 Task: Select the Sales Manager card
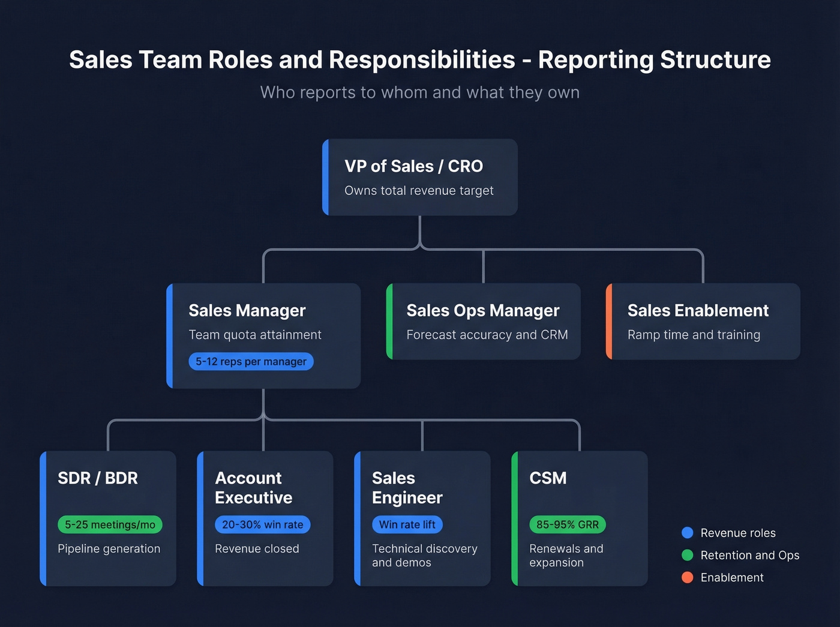pyautogui.click(x=263, y=336)
